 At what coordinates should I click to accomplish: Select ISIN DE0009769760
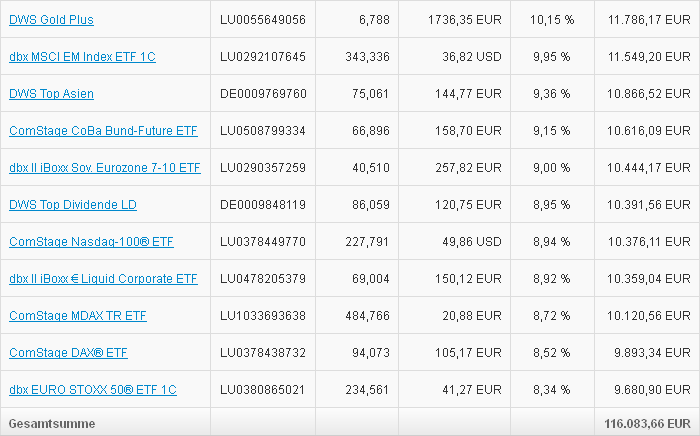[x=263, y=94]
